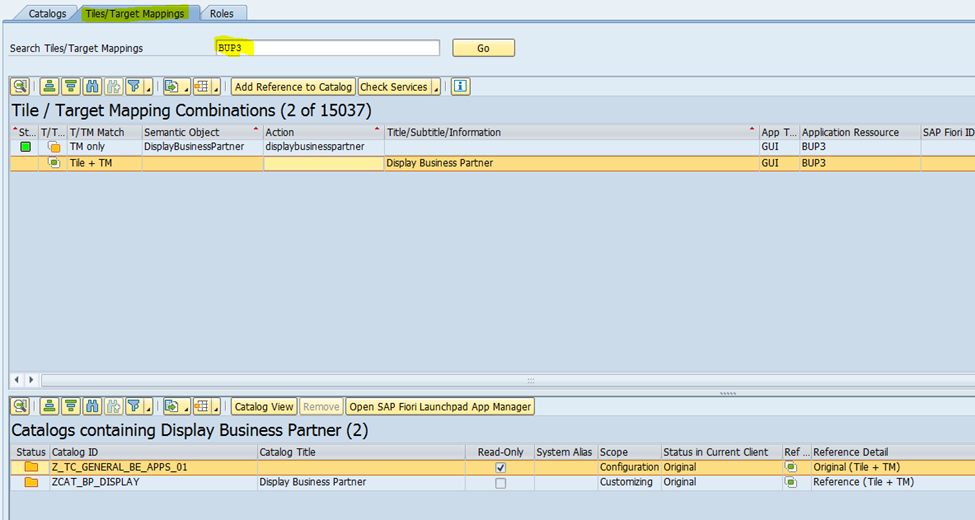Select the Z_TC_GENERAL_BE_APPS_01 catalog ID cell
Viewport: 975px width, 520px height.
(154, 467)
